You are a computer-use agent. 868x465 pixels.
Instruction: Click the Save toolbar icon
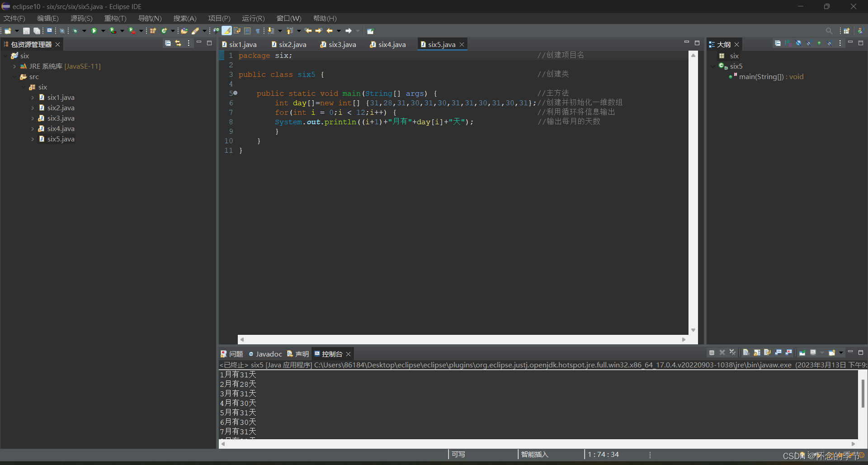coord(26,30)
